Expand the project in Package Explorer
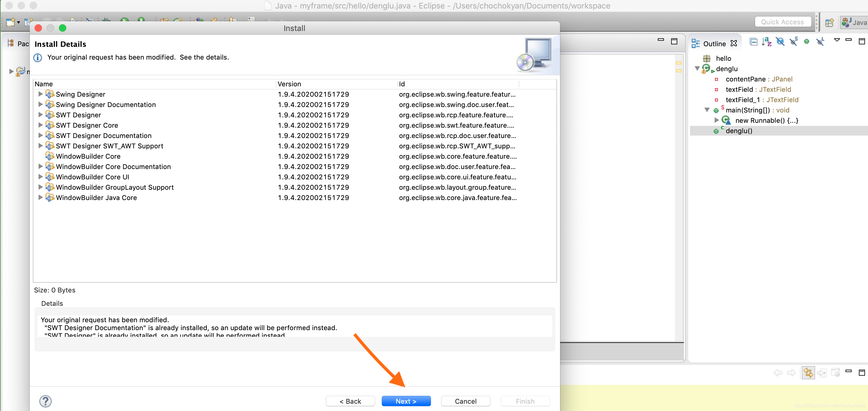Image resolution: width=868 pixels, height=411 pixels. tap(11, 71)
